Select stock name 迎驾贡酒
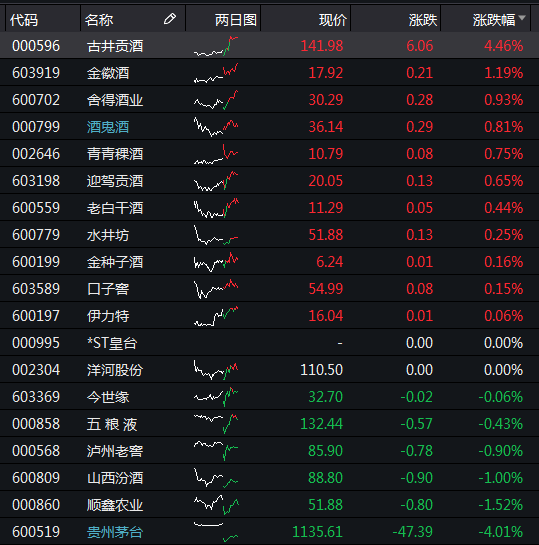The image size is (539, 545). click(x=115, y=181)
